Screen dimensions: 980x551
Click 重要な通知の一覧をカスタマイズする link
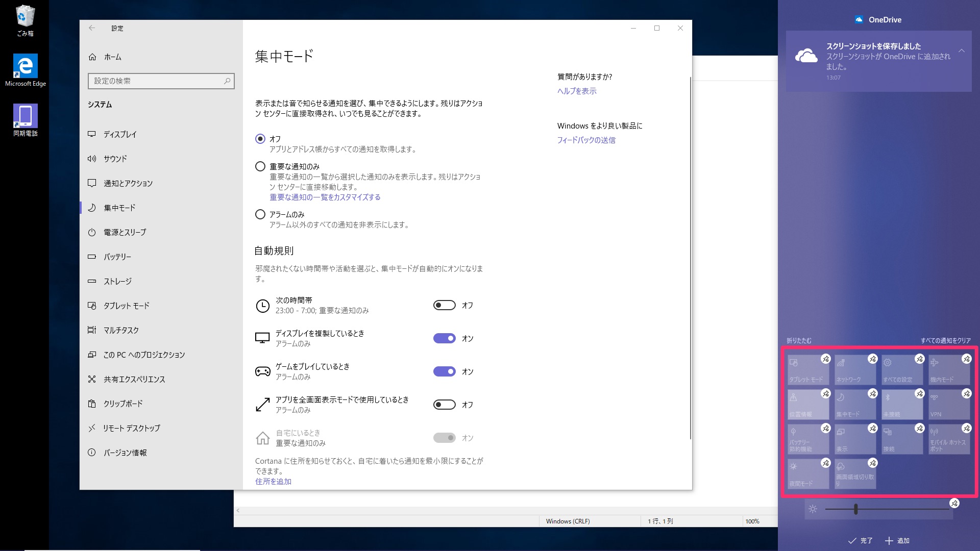[x=325, y=197]
